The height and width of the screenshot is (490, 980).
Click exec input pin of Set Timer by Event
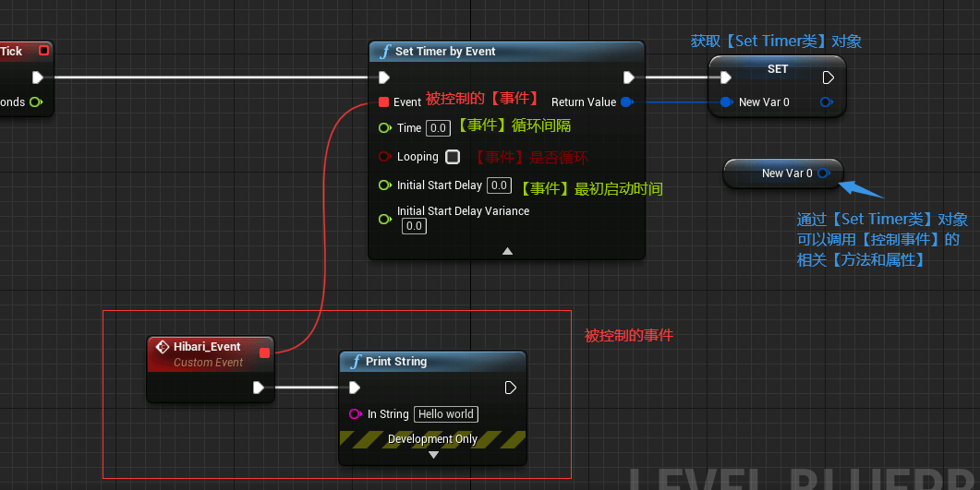[x=384, y=78]
